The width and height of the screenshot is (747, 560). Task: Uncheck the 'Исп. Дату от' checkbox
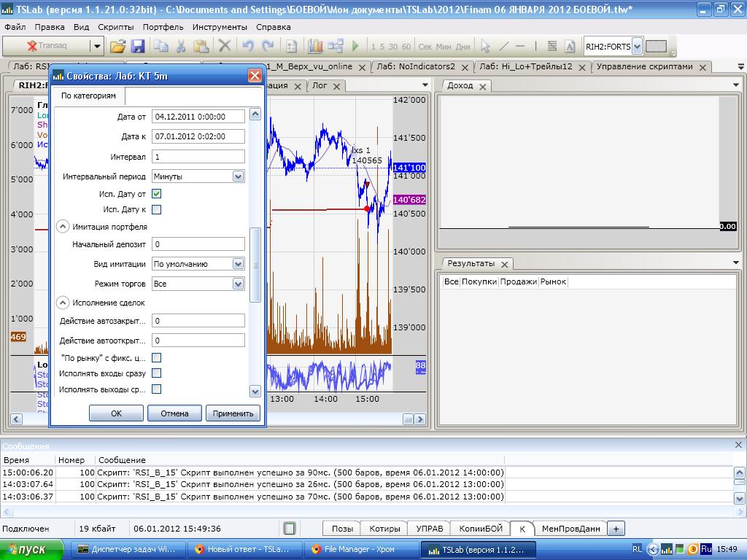click(x=156, y=194)
